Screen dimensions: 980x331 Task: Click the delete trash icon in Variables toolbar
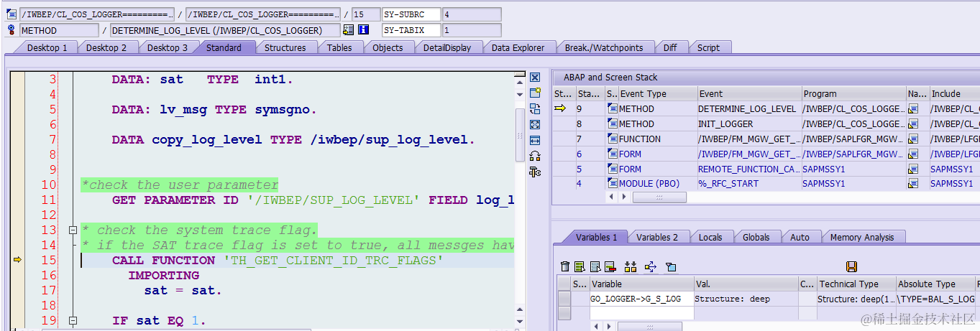pos(566,266)
